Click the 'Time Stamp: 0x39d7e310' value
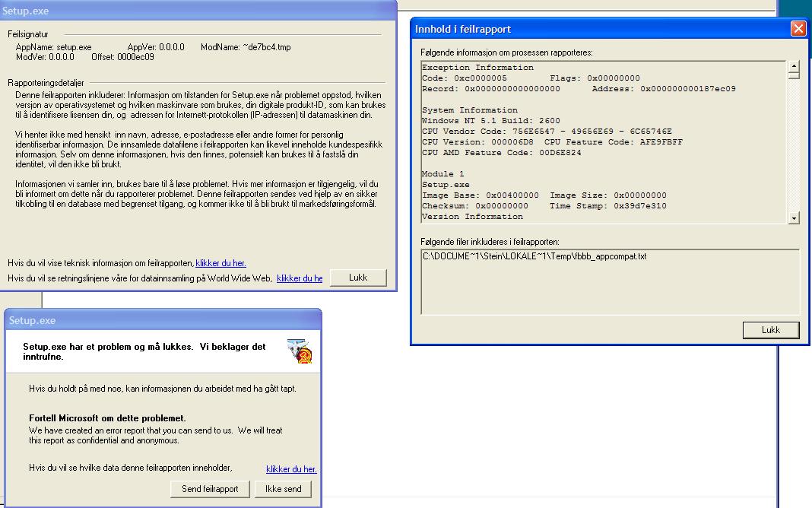Image resolution: width=812 pixels, height=508 pixels. 608,206
